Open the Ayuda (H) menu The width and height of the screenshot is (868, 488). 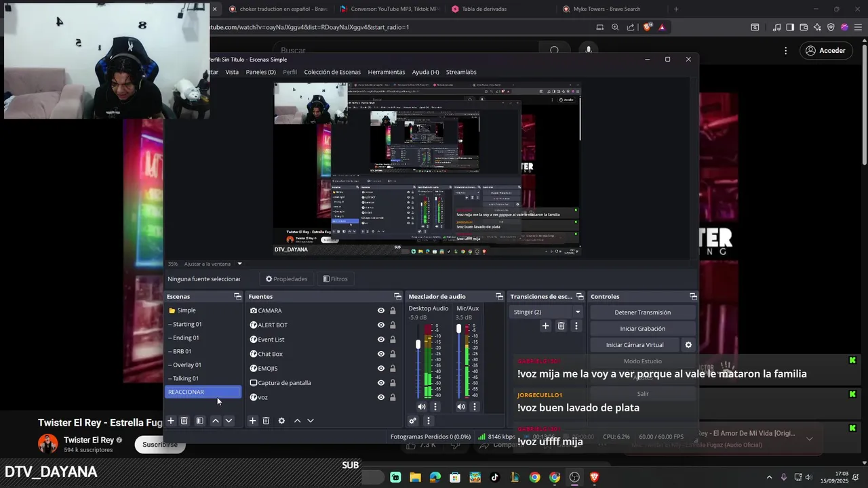(x=426, y=72)
